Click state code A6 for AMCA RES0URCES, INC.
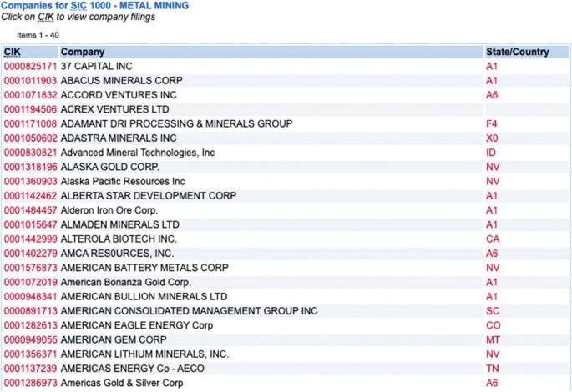This screenshot has width=572, height=392. coord(492,254)
